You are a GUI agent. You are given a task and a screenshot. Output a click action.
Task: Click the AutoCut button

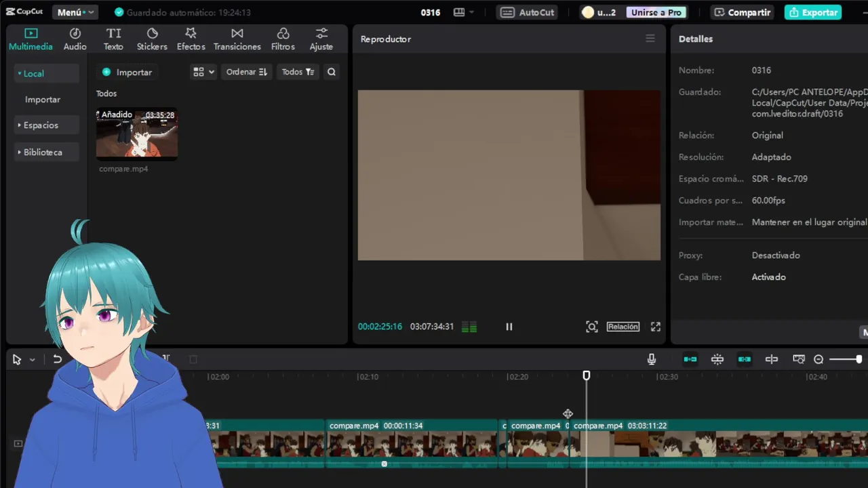(528, 12)
